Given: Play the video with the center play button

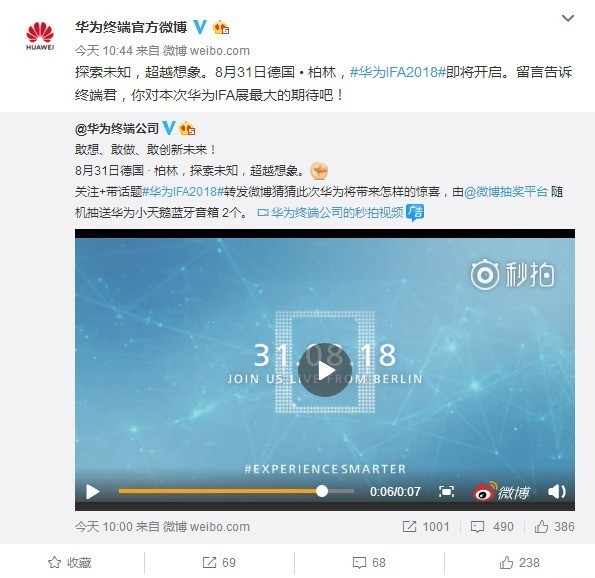Looking at the screenshot, I should (325, 370).
